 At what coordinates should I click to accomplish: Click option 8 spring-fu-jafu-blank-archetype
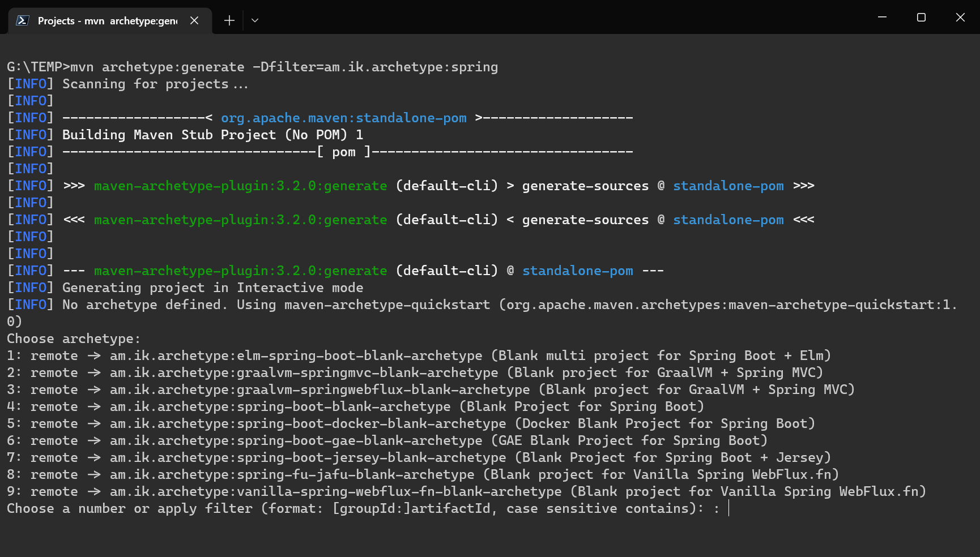tap(423, 474)
